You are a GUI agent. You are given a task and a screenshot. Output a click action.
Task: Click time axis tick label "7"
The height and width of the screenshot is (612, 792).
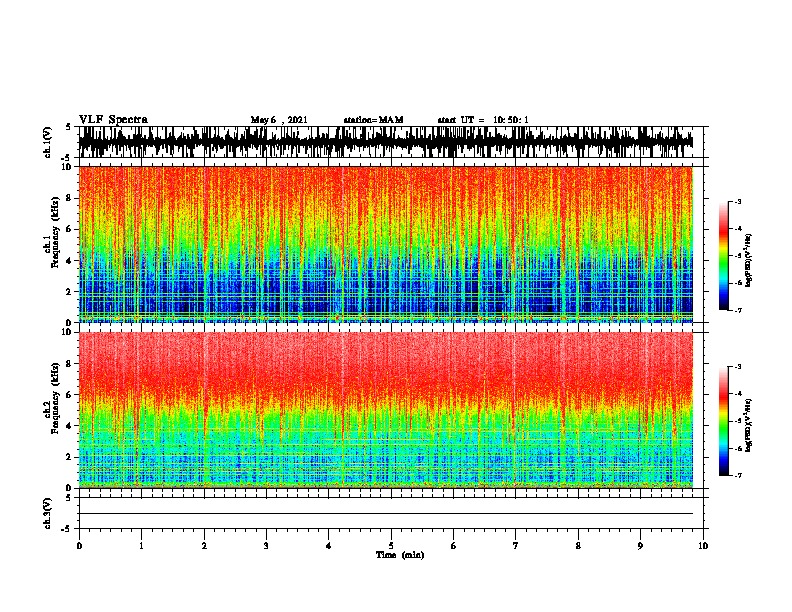tap(516, 546)
